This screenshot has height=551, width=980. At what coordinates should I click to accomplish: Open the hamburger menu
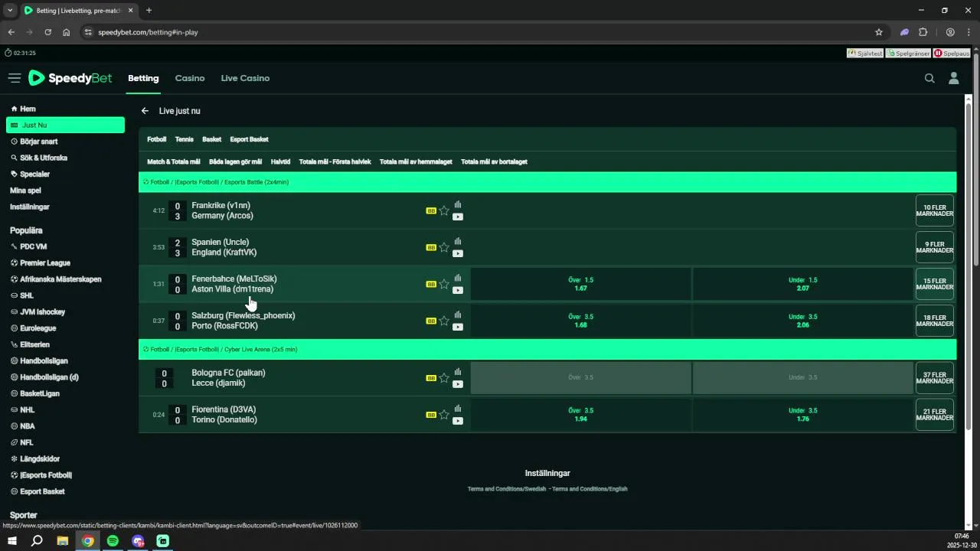tap(14, 78)
